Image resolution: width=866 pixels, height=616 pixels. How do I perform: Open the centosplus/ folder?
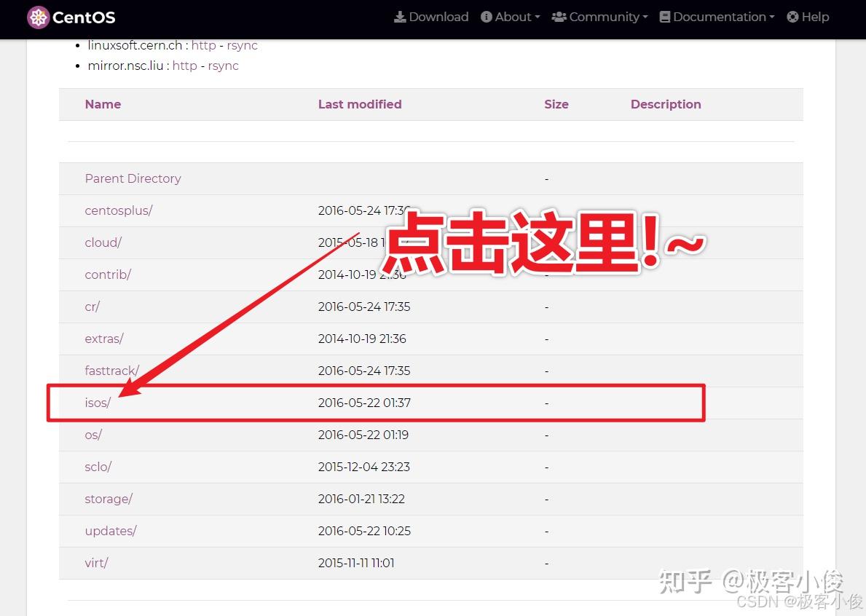[118, 210]
